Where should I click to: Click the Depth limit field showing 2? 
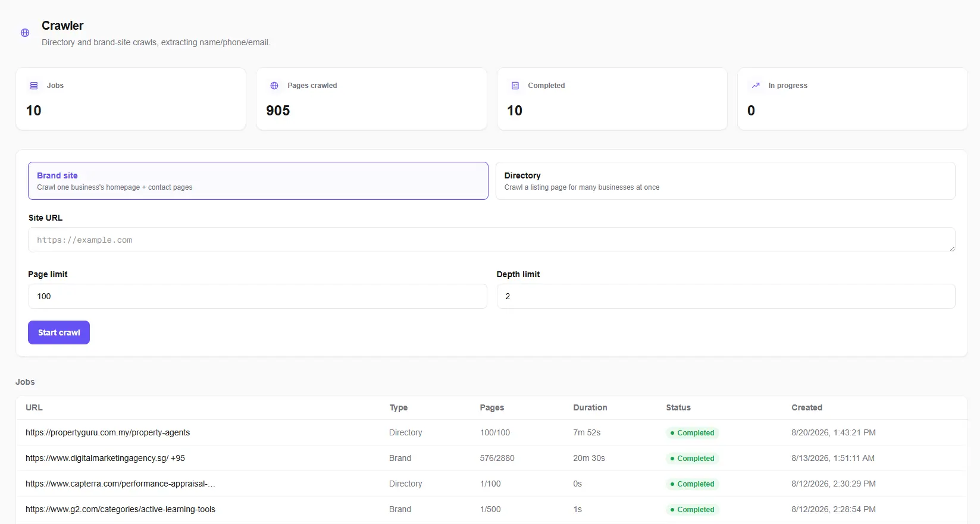click(x=726, y=296)
